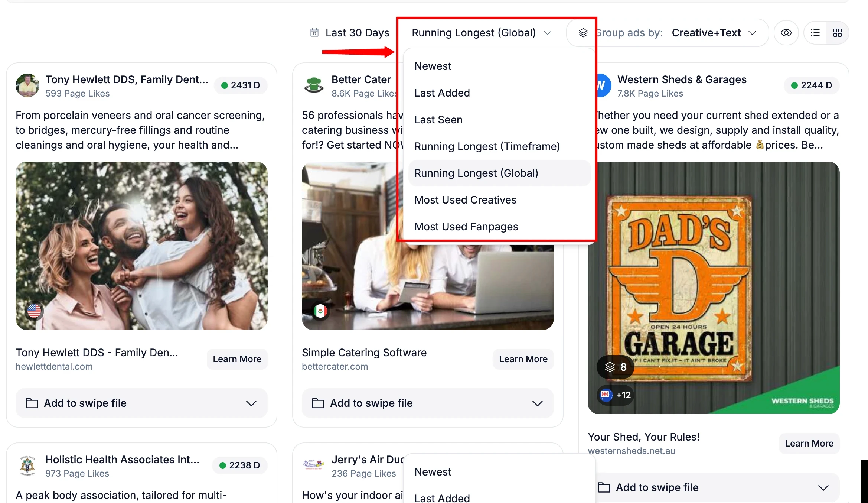Click the 8 creatives stack badge on shed ad
This screenshot has width=868, height=503.
click(616, 367)
